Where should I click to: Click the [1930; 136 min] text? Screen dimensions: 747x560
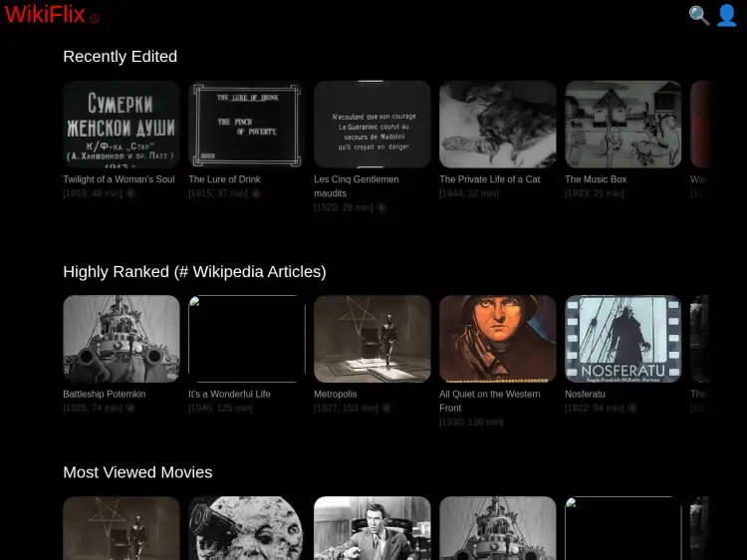(x=471, y=422)
